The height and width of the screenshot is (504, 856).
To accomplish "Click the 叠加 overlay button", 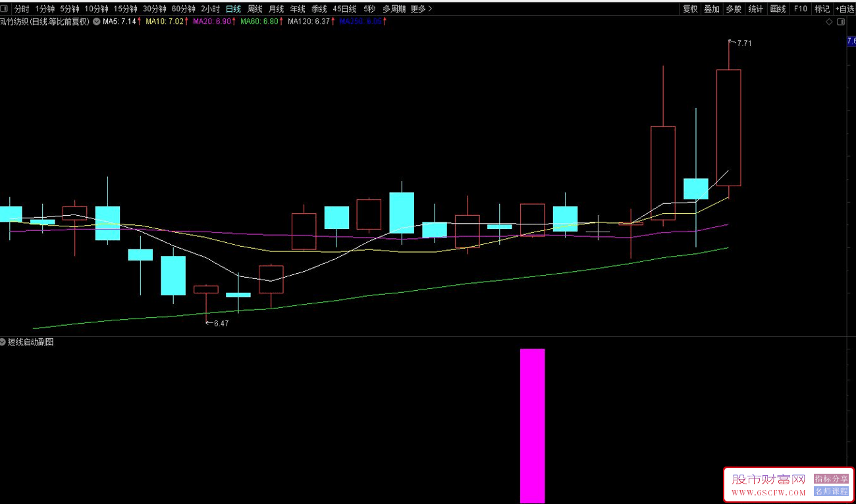I will pyautogui.click(x=712, y=9).
